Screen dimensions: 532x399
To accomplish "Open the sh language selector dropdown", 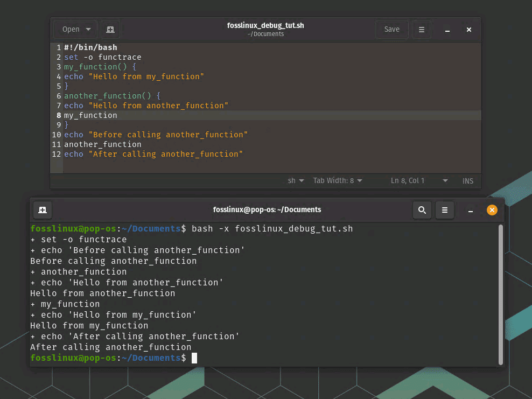I will click(296, 181).
